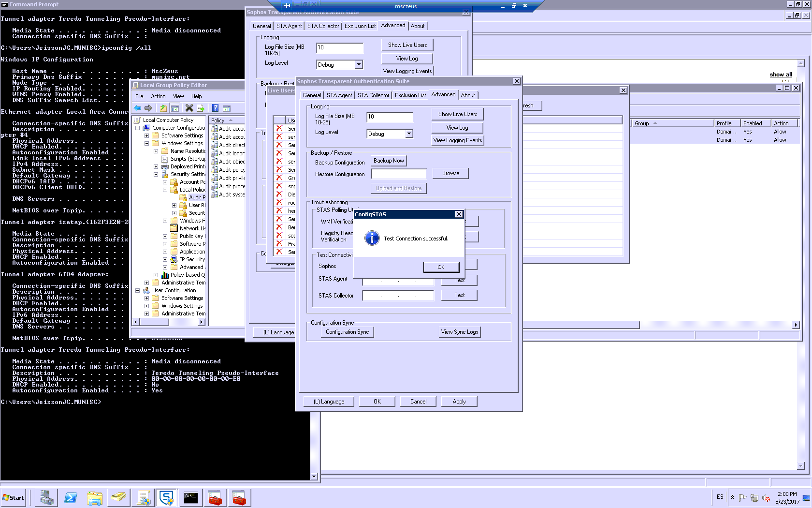Click Show Live Users in front STAS window
Image resolution: width=812 pixels, height=508 pixels.
[457, 114]
